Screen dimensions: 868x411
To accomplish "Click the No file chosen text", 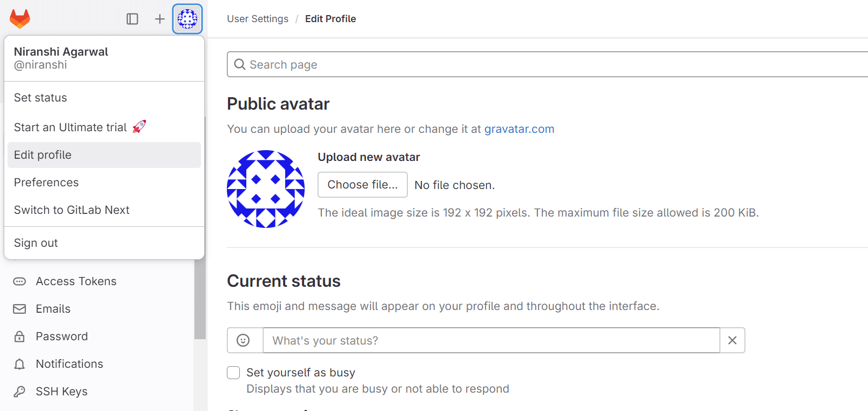I will coord(454,185).
